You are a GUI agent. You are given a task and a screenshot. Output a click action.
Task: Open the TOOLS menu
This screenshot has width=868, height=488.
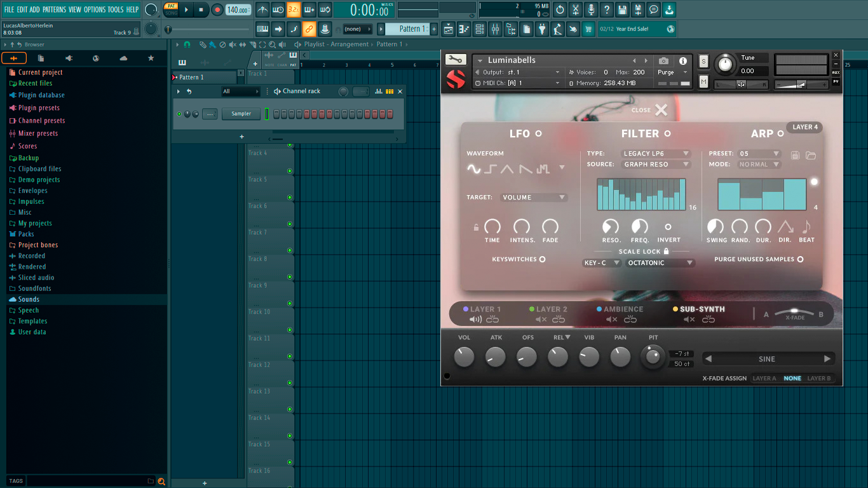[x=116, y=10]
